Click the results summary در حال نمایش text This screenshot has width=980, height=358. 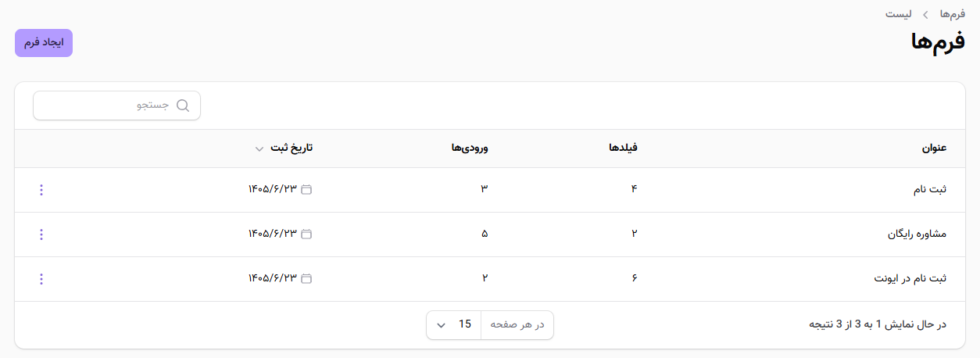click(877, 324)
